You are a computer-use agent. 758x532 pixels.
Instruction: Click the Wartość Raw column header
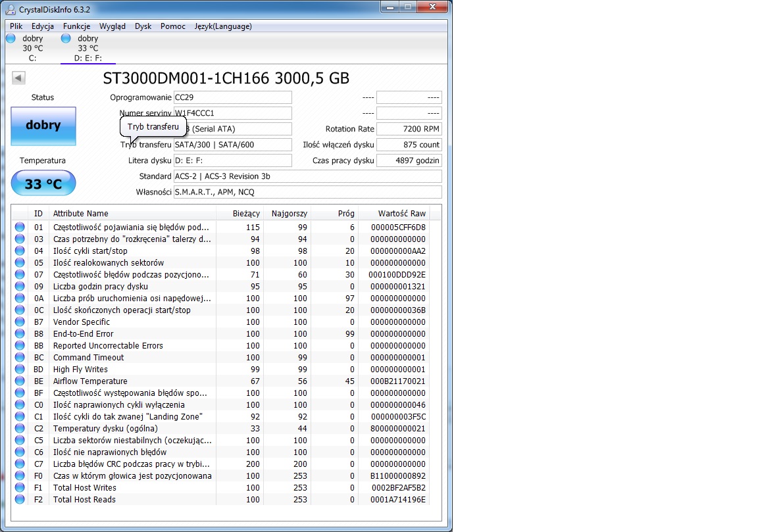click(x=393, y=214)
